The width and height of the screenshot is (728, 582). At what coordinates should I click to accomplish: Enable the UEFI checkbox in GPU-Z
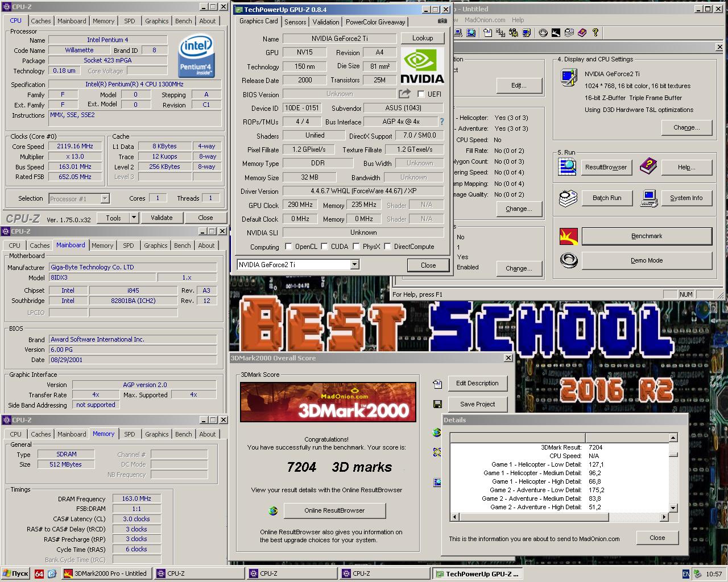click(421, 94)
